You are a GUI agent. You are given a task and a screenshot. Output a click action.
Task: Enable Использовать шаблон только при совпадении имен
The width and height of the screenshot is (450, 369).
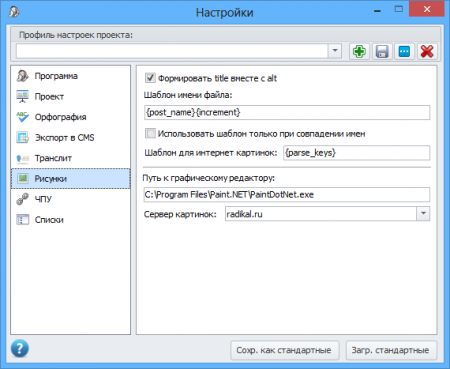[150, 134]
